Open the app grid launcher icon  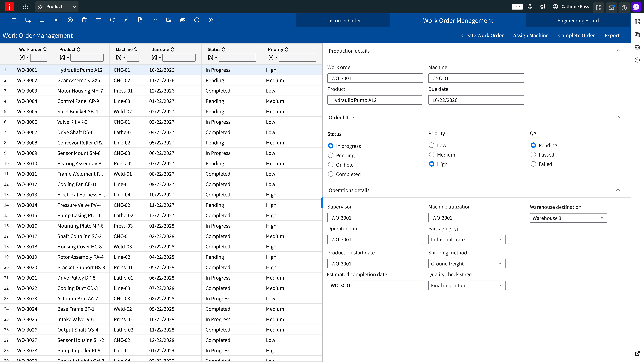25,7
